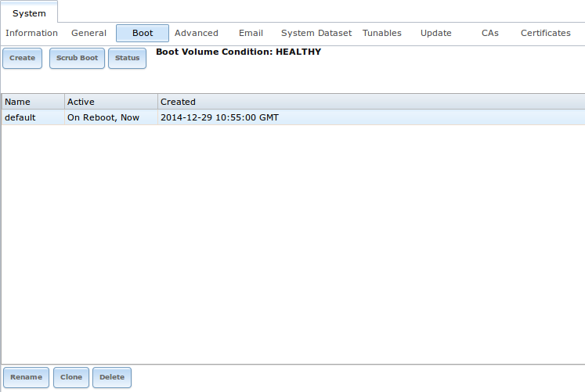Rename the selected boot environment
585x392 pixels.
click(26, 377)
